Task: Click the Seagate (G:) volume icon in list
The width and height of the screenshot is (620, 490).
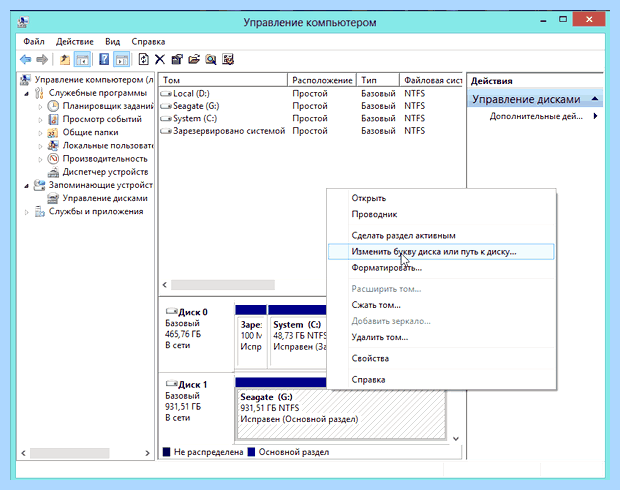Action: tap(166, 106)
